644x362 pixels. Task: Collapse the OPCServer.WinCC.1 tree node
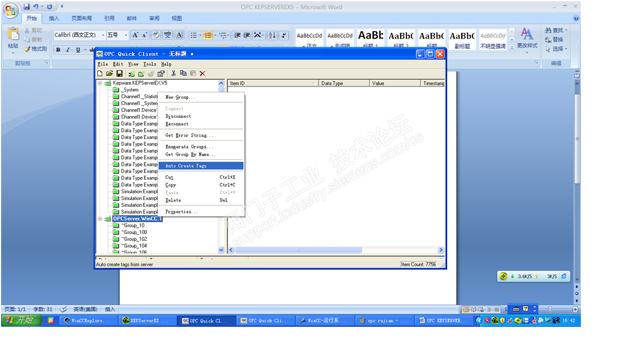100,219
